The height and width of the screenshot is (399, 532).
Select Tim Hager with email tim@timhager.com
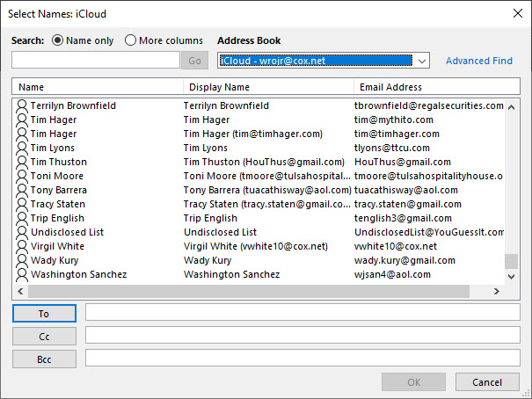54,134
